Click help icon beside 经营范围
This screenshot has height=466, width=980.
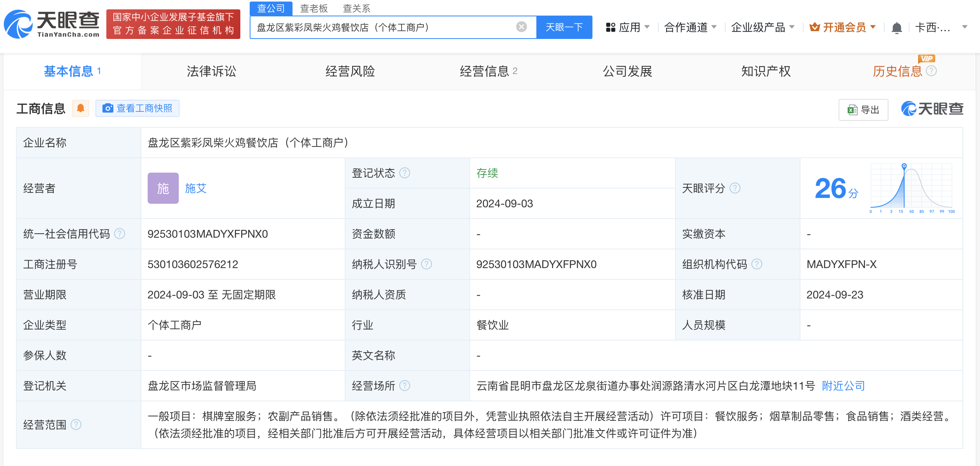pos(76,424)
